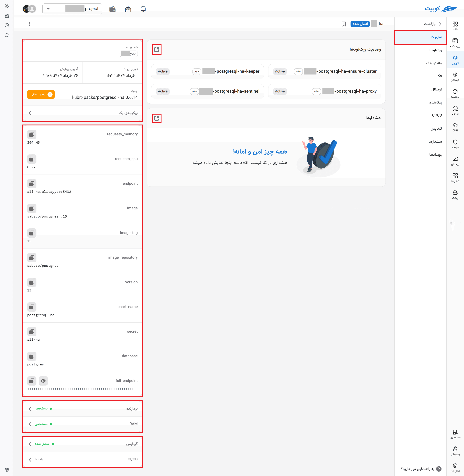
Task: Open CDN section in sidebar
Action: tap(455, 127)
